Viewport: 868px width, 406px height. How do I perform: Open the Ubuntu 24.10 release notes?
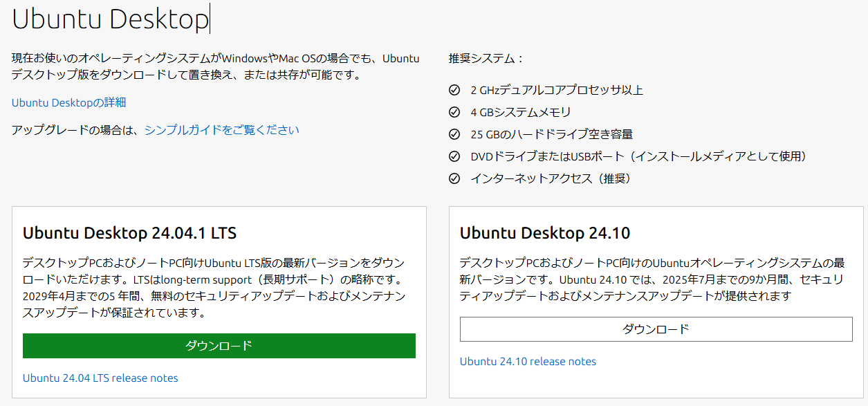coord(527,361)
